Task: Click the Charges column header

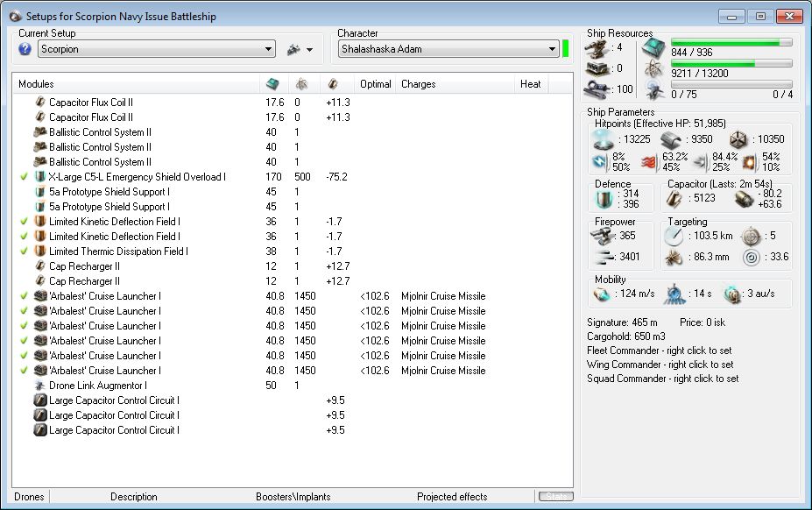Action: pos(419,84)
